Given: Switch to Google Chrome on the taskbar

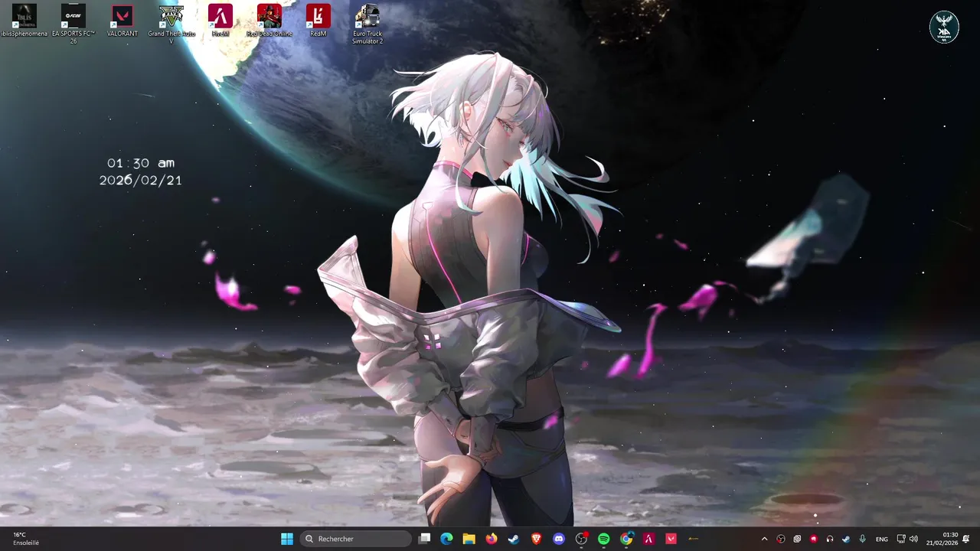Looking at the screenshot, I should coord(626,539).
